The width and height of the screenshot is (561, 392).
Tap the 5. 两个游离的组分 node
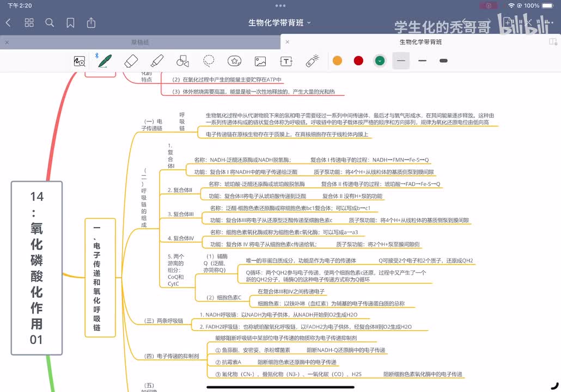(176, 270)
